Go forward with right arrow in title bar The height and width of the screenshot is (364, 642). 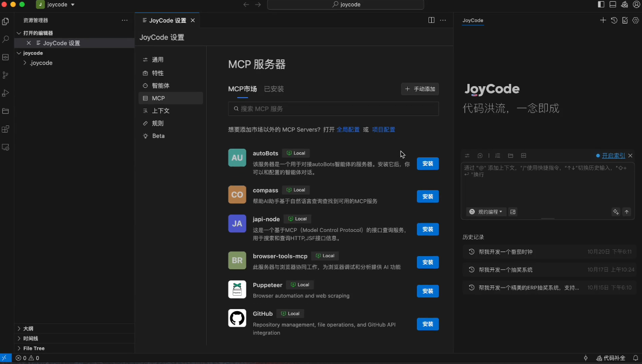point(258,5)
